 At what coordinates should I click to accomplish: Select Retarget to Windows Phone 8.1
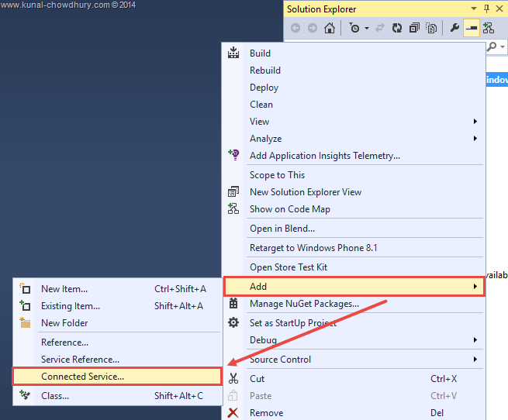(x=354, y=248)
